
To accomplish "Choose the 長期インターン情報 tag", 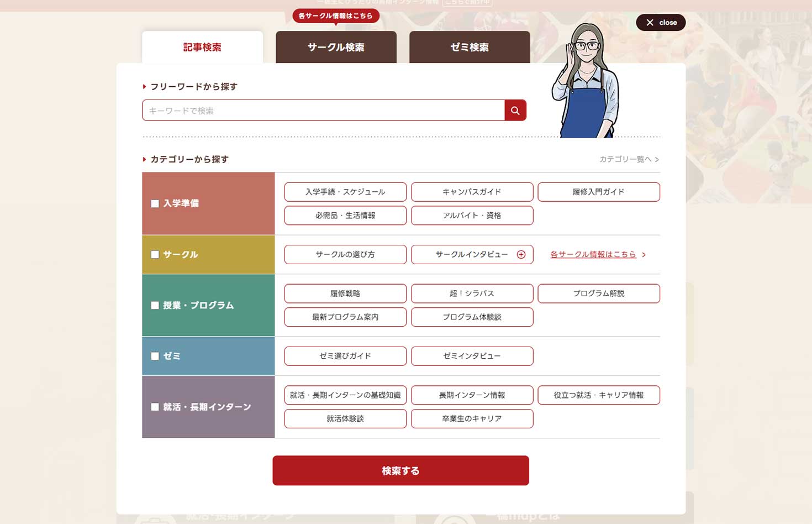I will click(x=472, y=395).
